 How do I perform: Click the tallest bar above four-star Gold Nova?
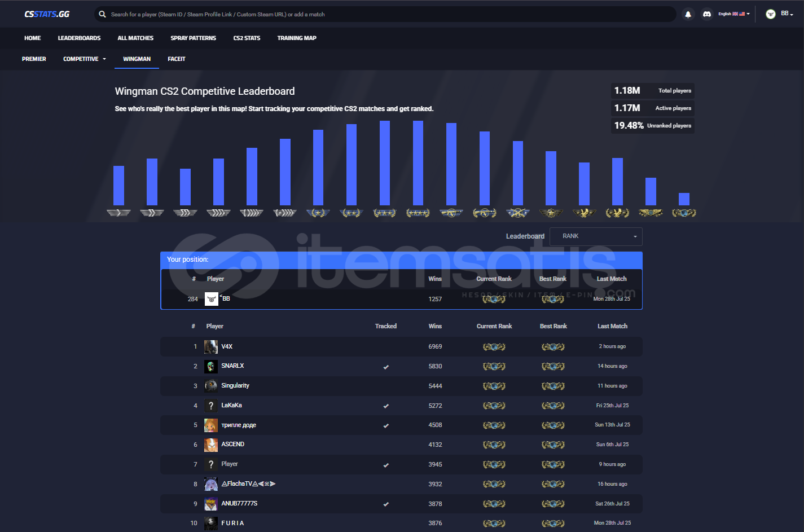(418, 163)
